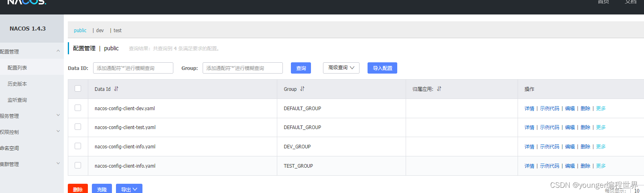Click 删除 link for nacos-config-client-dev.yaml
Screen dimensions: 644x193
[585, 109]
